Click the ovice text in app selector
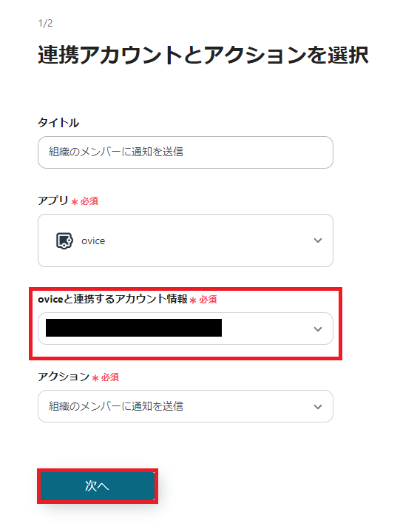Viewport: 400px width, 532px height. [x=93, y=241]
